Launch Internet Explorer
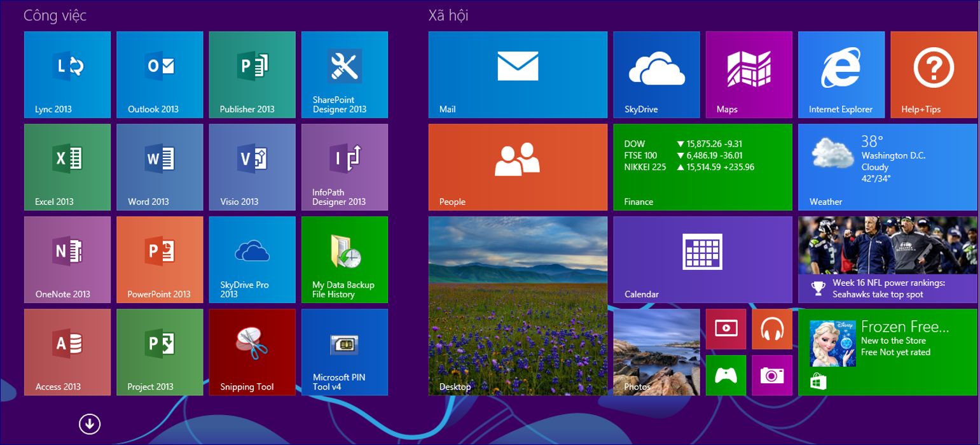The height and width of the screenshot is (445, 980). tap(841, 74)
